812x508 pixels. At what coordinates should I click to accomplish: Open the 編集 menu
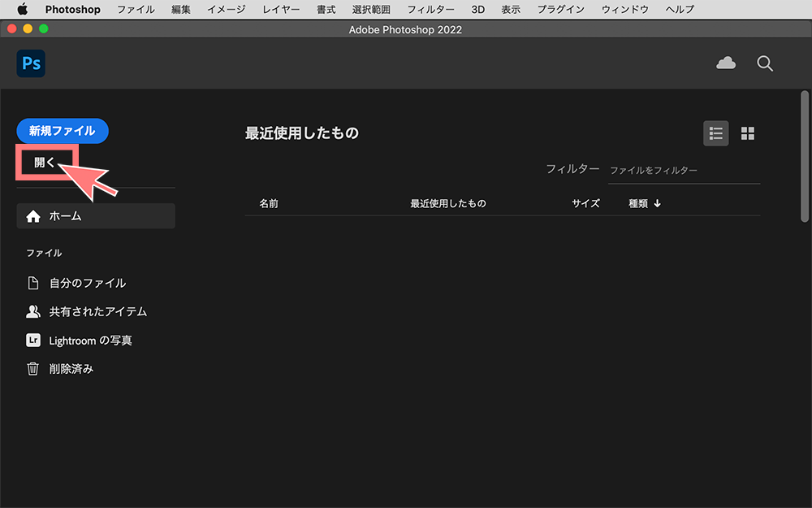coord(181,9)
